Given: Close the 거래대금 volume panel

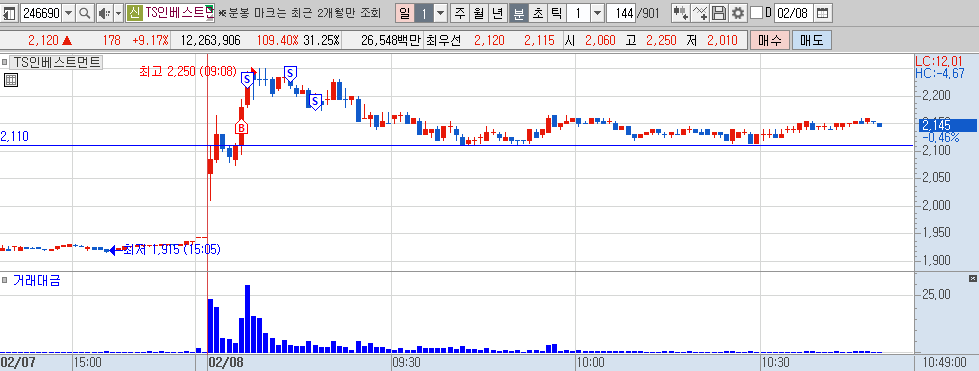Looking at the screenshot, I should [972, 278].
